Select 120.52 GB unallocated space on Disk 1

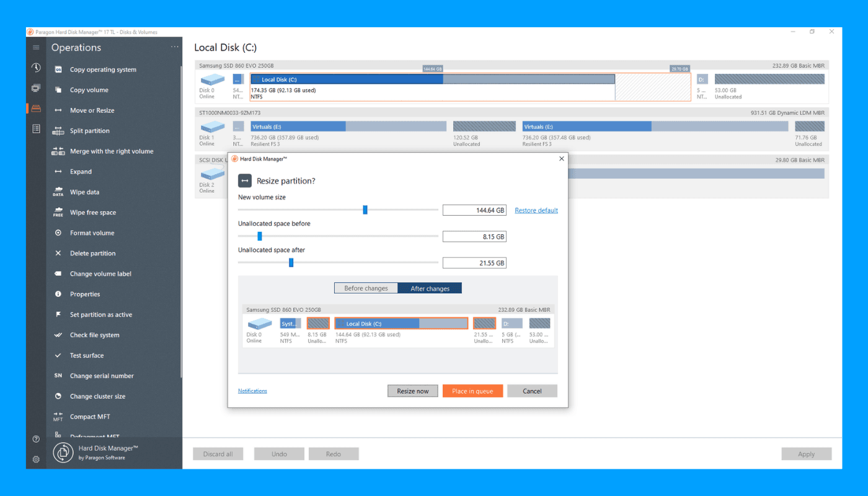point(484,126)
